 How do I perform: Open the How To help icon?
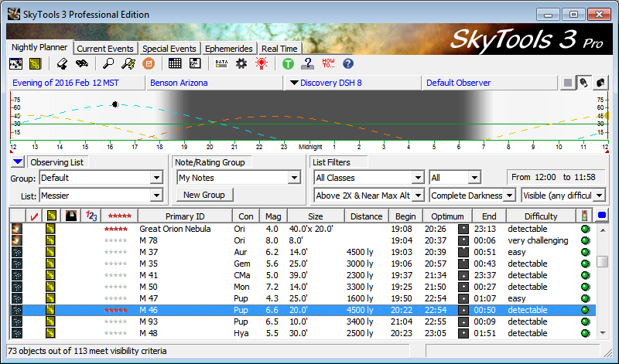[x=327, y=63]
